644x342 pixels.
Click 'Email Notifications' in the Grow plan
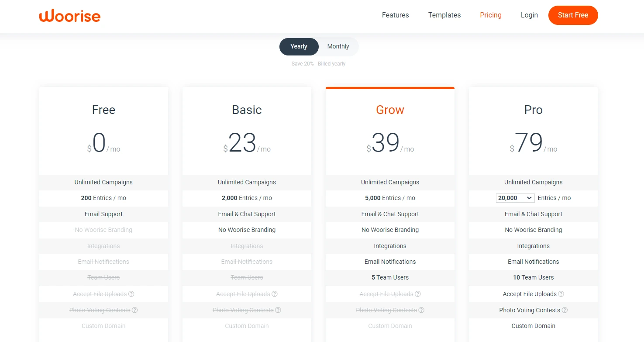tap(390, 262)
